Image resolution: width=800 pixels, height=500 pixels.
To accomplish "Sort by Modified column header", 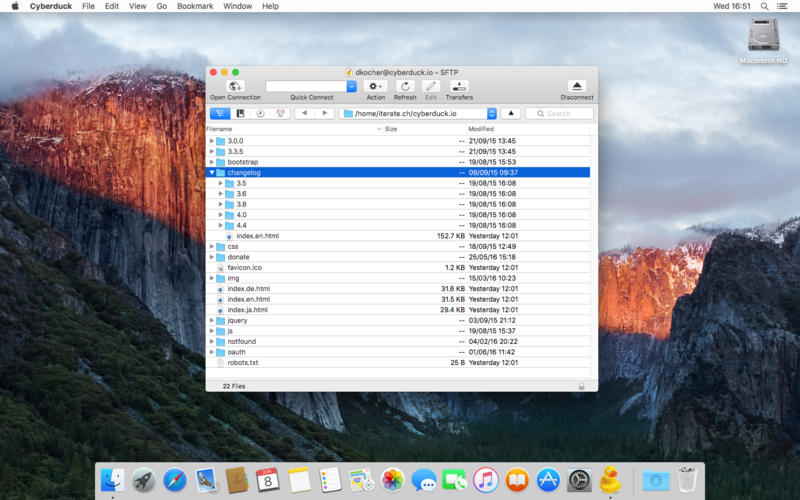I will (x=481, y=129).
